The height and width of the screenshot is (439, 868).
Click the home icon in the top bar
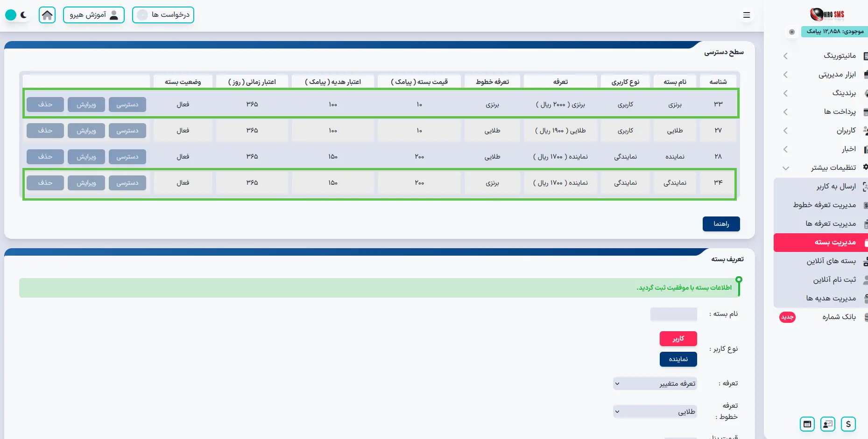point(47,15)
